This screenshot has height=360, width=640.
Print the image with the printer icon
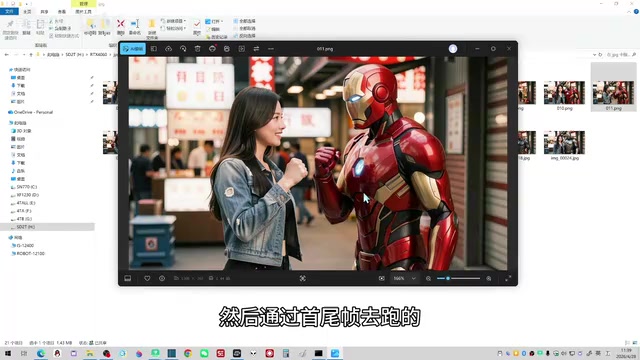click(227, 49)
